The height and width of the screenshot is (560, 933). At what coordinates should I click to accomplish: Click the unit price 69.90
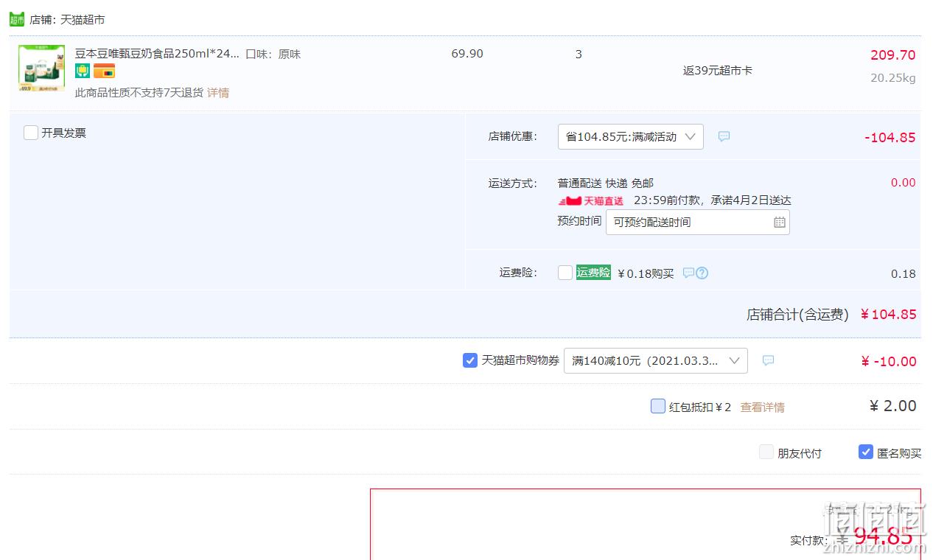coord(467,54)
